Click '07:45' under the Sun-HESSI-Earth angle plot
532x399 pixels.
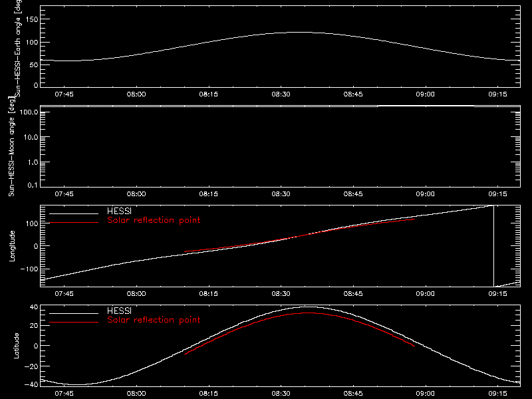(64, 94)
